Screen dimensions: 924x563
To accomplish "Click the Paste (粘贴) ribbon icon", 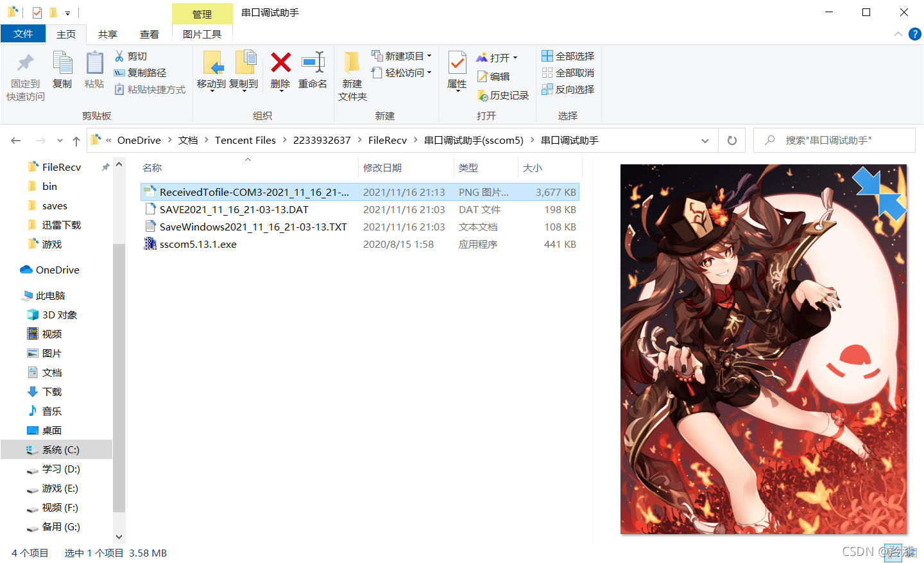I will pos(94,63).
